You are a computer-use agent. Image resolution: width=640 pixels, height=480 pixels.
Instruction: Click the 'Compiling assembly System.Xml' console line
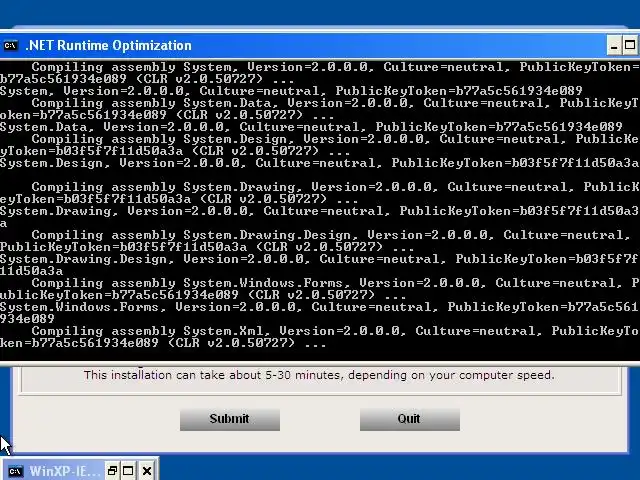[x=335, y=331]
